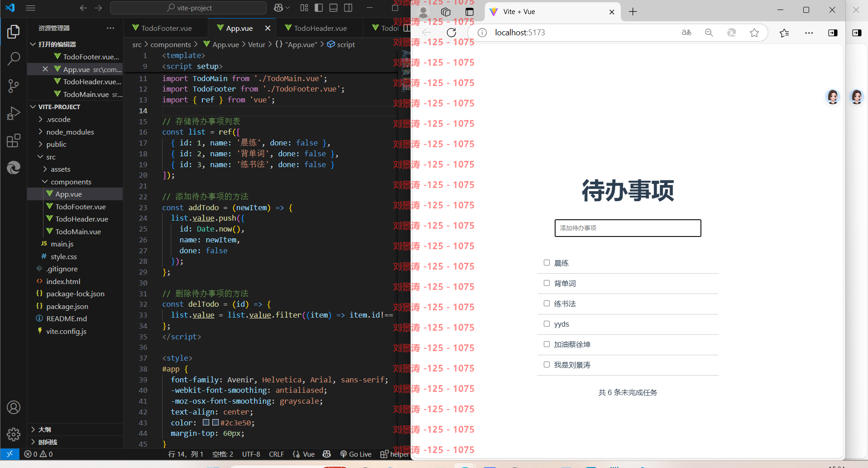Open a new browser tab
Image resolution: width=868 pixels, height=468 pixels.
pyautogui.click(x=633, y=12)
